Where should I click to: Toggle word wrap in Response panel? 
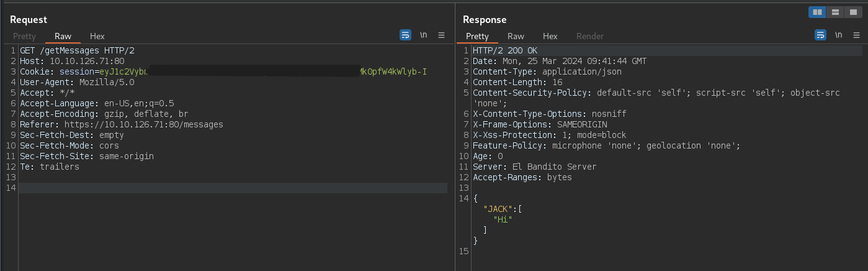pos(820,35)
